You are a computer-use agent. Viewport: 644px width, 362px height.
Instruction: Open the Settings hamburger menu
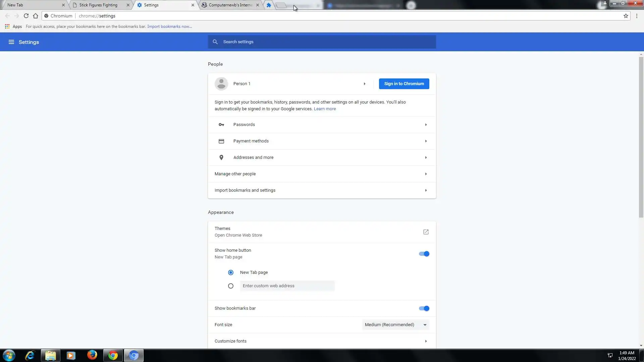click(x=11, y=42)
